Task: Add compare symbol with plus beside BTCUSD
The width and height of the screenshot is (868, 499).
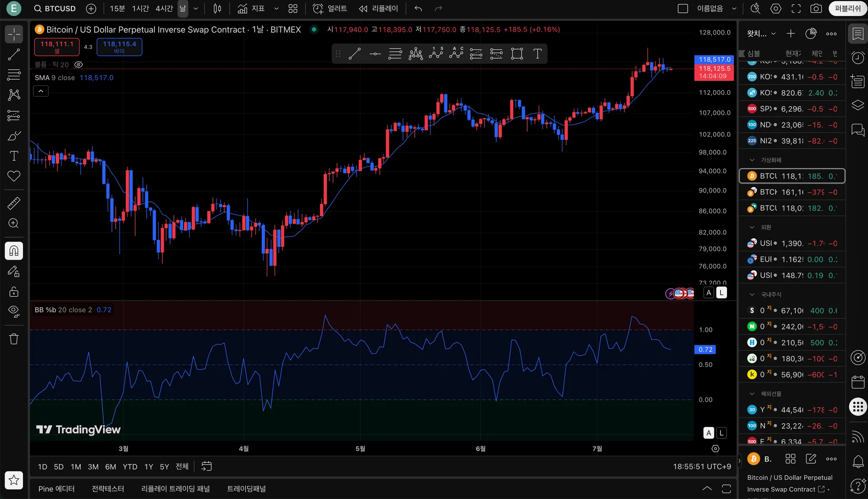Action: point(91,8)
